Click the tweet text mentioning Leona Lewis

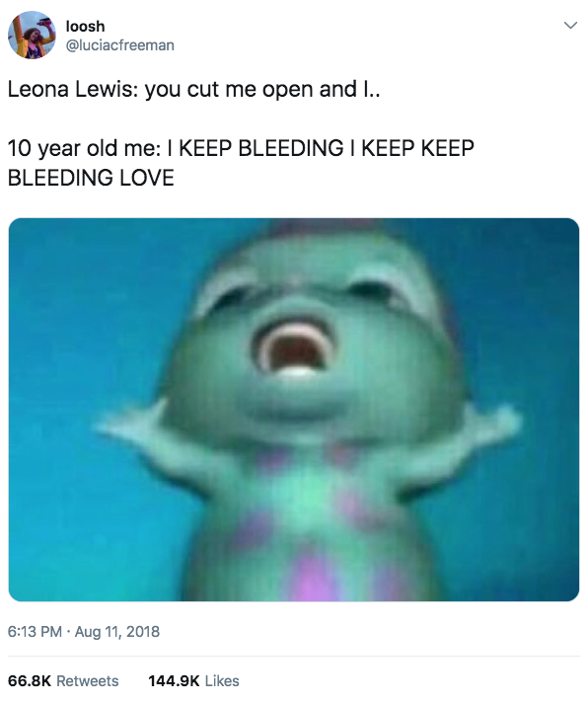pyautogui.click(x=193, y=89)
